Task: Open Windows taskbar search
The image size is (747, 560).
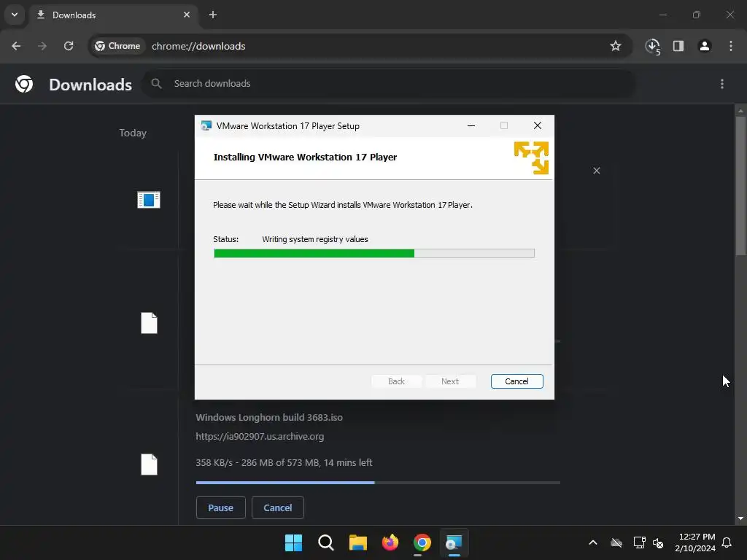Action: 326,542
